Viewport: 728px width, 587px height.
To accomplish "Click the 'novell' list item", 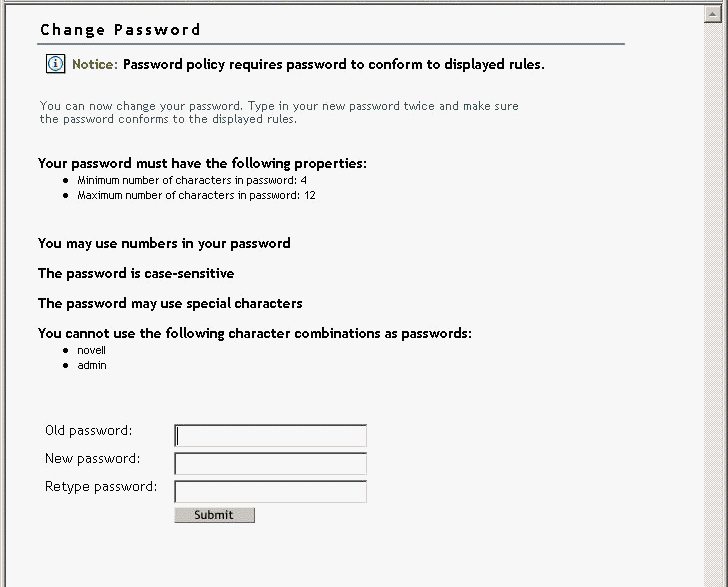I will pyautogui.click(x=91, y=350).
